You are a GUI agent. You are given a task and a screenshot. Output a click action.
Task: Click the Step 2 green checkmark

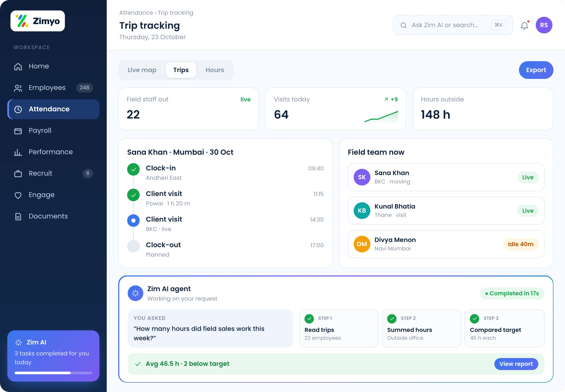[x=392, y=319]
